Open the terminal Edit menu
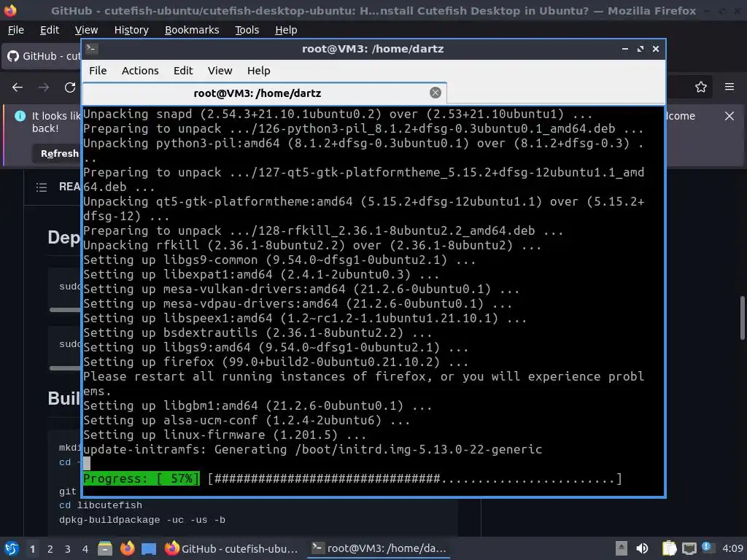The height and width of the screenshot is (560, 747). pos(183,71)
